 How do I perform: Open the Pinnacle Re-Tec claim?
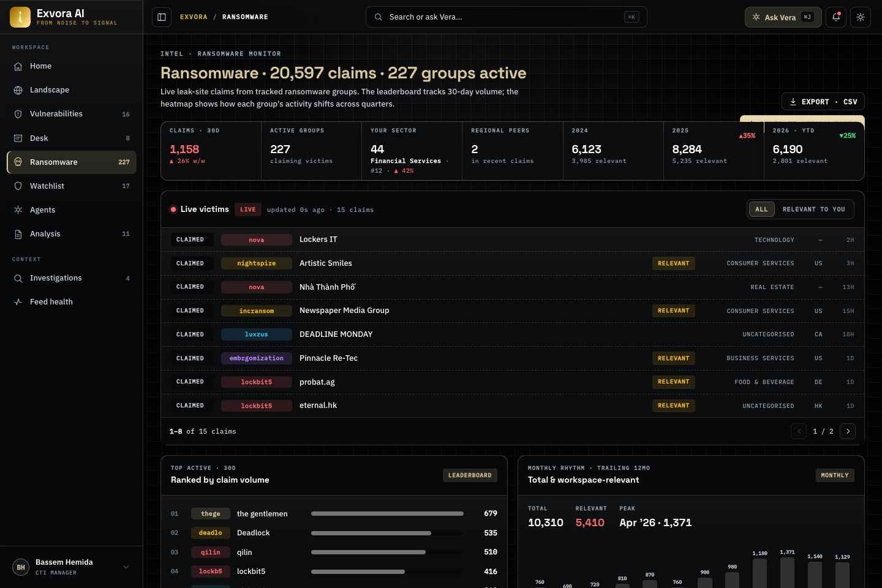point(513,358)
